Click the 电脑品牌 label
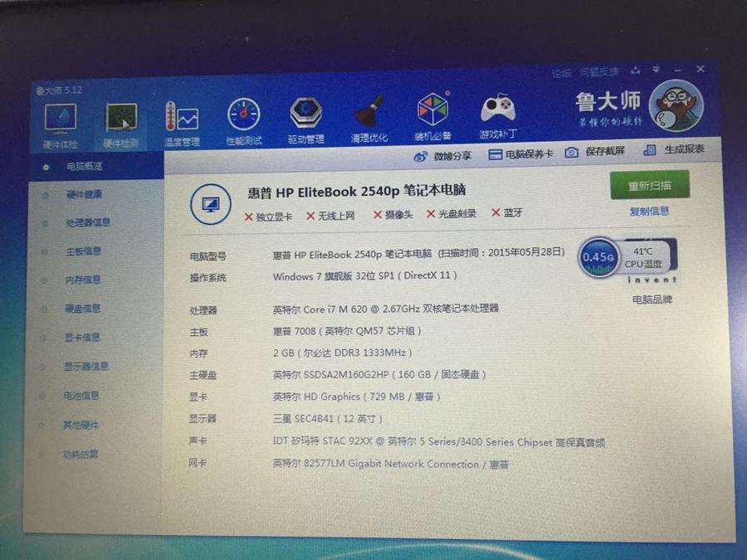This screenshot has width=747, height=560. tap(652, 299)
